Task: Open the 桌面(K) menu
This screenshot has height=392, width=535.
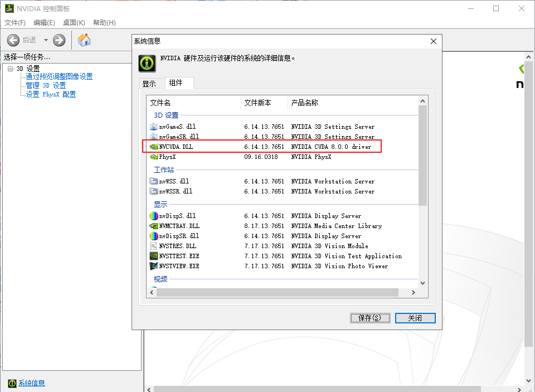Action: [74, 22]
